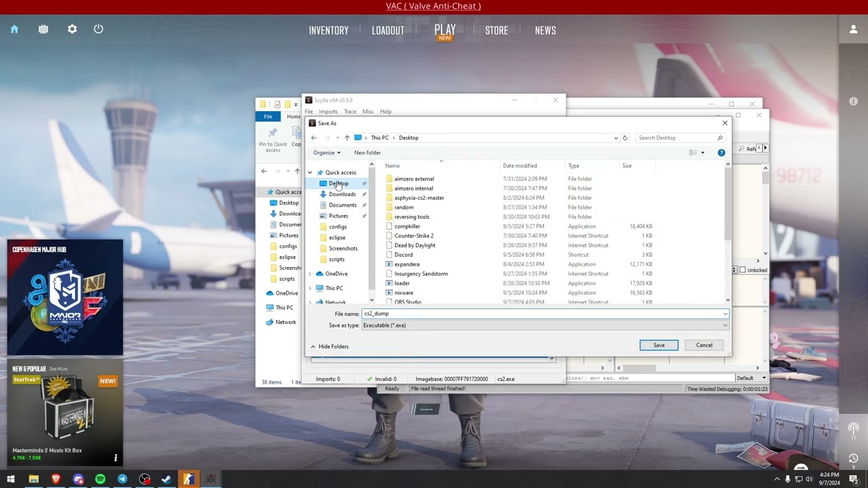The image size is (868, 488).
Task: Open address bar previous locations dropdown
Action: 616,138
